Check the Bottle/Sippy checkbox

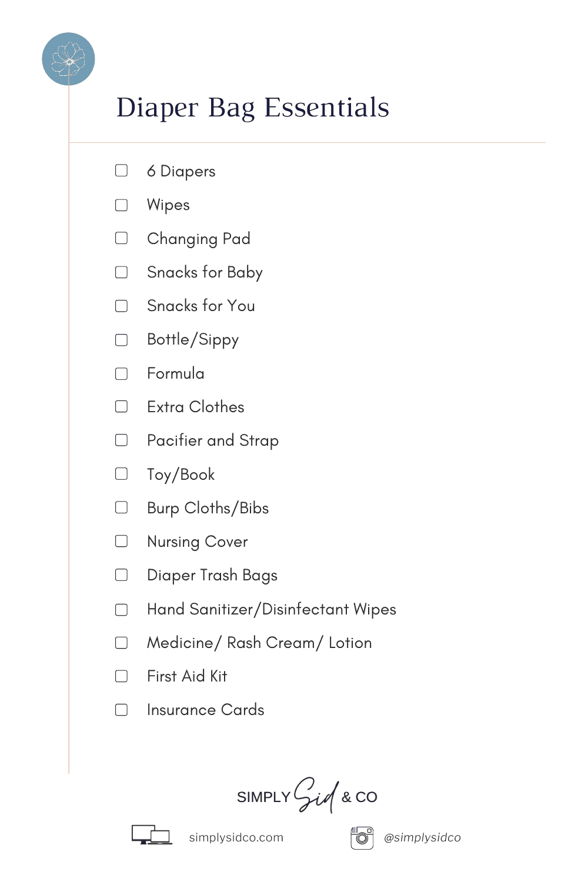pyautogui.click(x=121, y=340)
